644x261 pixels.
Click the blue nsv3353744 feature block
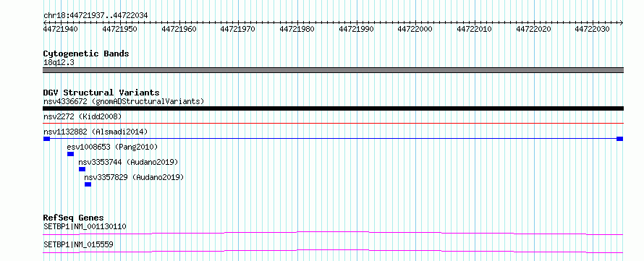pyautogui.click(x=82, y=169)
